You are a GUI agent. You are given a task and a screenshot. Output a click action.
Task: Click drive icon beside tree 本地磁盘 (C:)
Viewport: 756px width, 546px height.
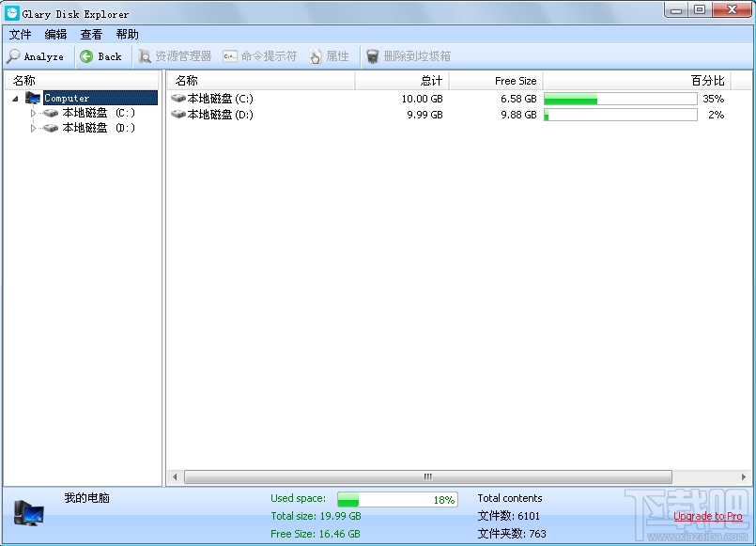[x=50, y=113]
